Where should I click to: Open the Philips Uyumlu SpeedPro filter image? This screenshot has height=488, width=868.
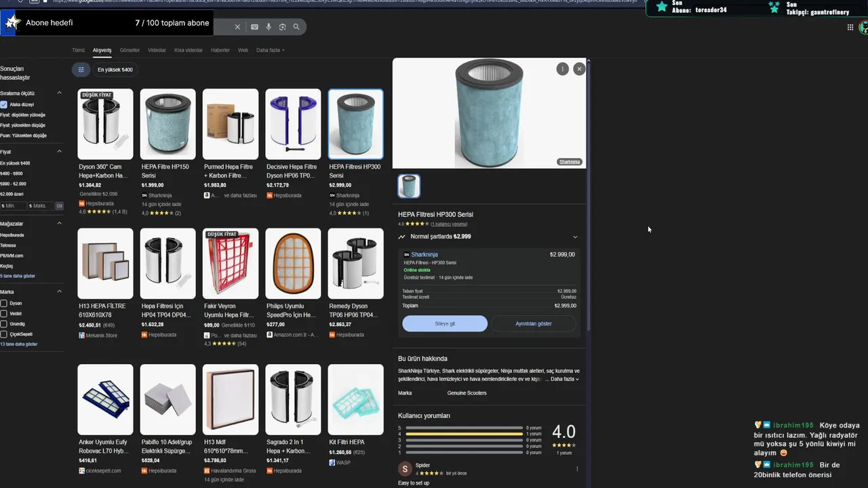293,263
